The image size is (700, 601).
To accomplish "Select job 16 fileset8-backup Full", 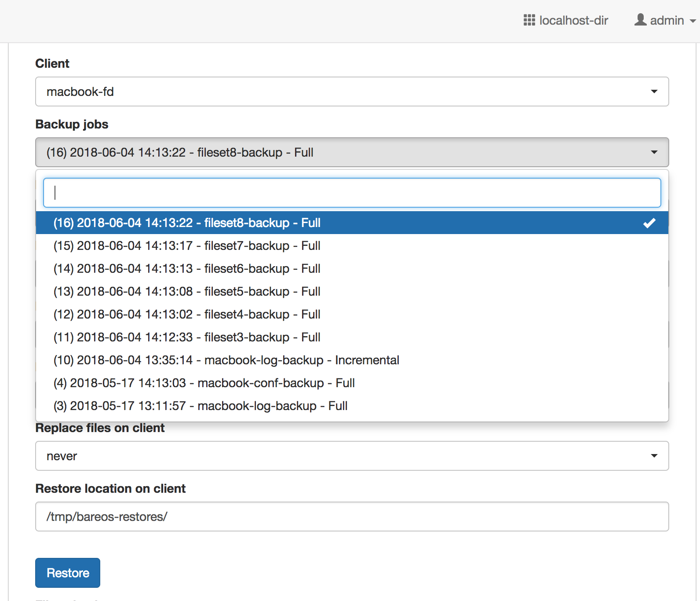I will click(x=187, y=223).
